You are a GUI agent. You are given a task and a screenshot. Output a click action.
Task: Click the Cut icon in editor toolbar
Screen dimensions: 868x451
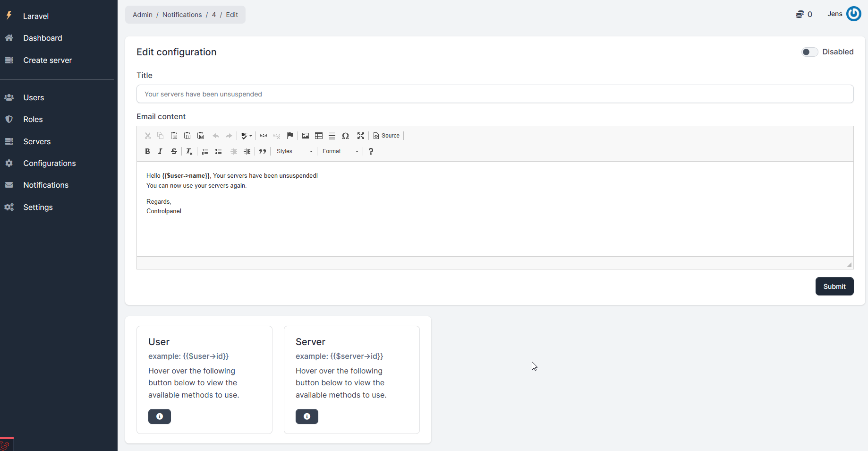(x=147, y=136)
